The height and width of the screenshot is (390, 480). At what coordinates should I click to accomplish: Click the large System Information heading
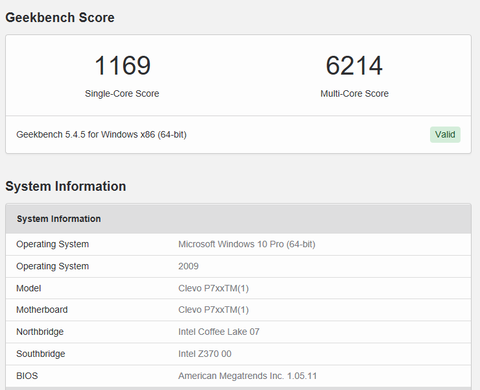[66, 186]
